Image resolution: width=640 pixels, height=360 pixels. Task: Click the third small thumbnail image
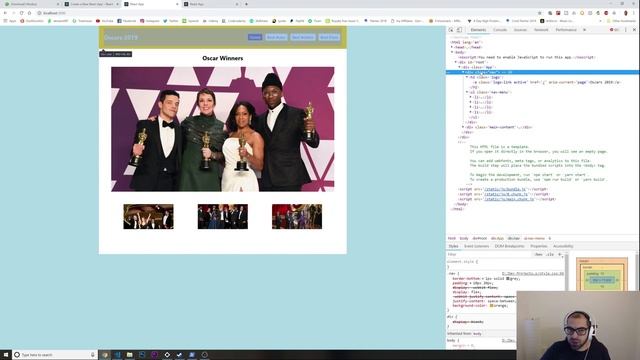tap(297, 217)
